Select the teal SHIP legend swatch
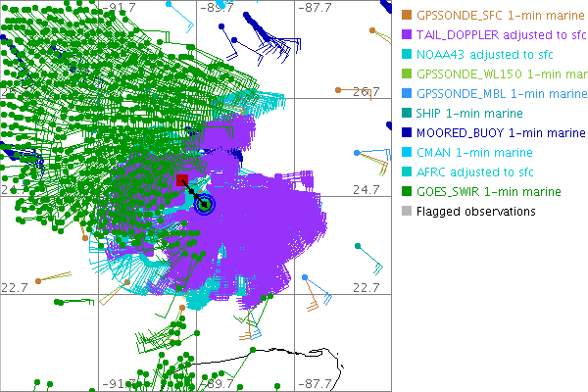 [407, 113]
